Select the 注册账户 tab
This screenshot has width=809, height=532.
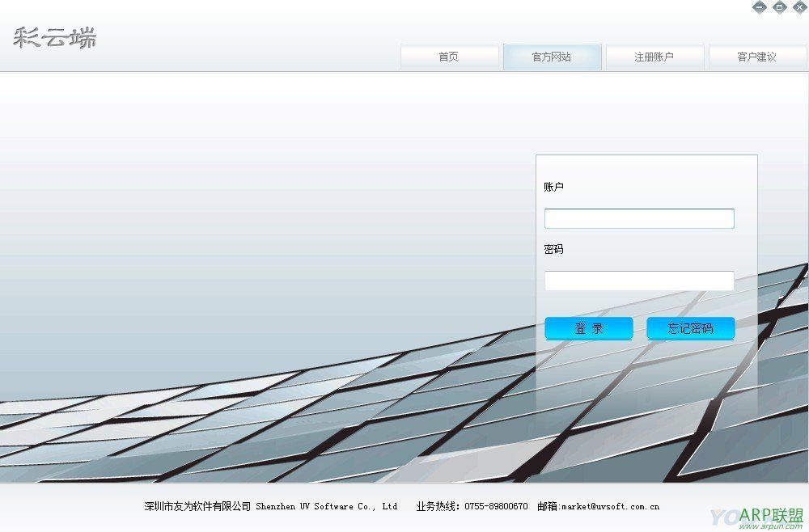654,57
